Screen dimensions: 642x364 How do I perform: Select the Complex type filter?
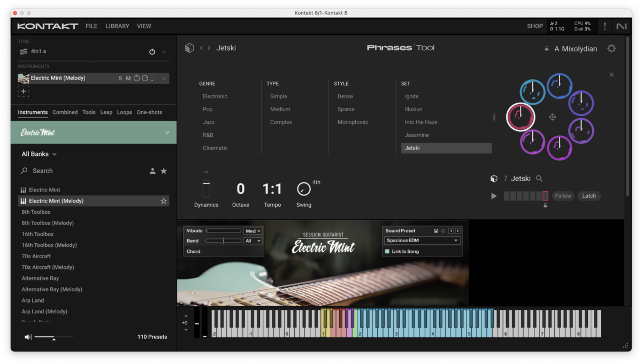pos(281,122)
